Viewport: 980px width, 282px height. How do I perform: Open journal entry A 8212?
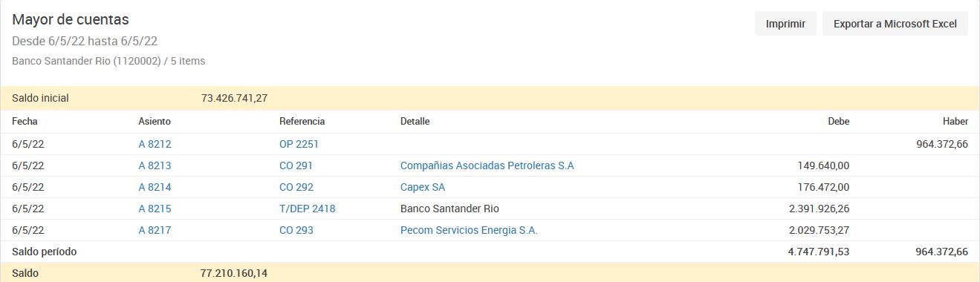point(155,144)
